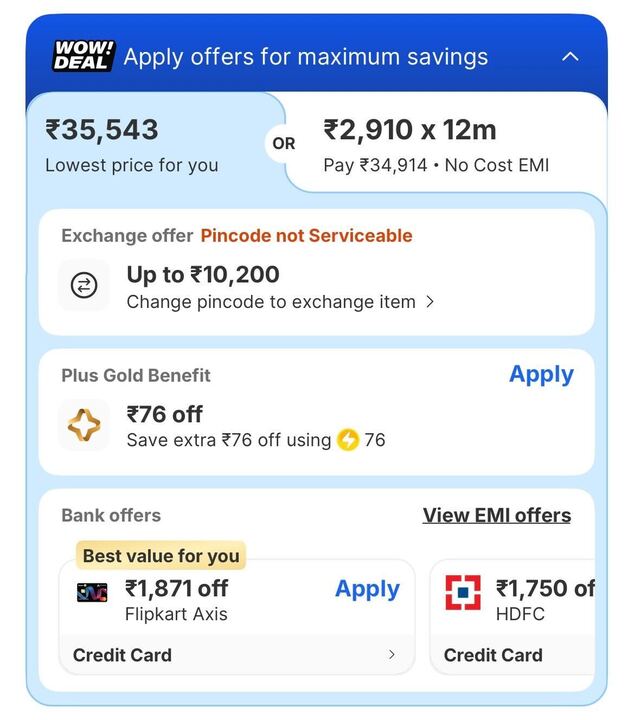Click the change pincode arrow
The image size is (634, 720).
(430, 302)
